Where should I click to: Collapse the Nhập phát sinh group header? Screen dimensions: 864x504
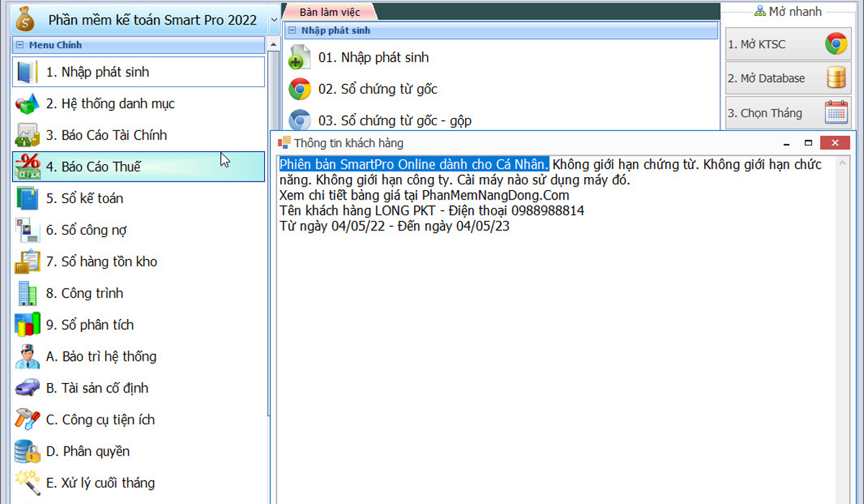coord(292,31)
